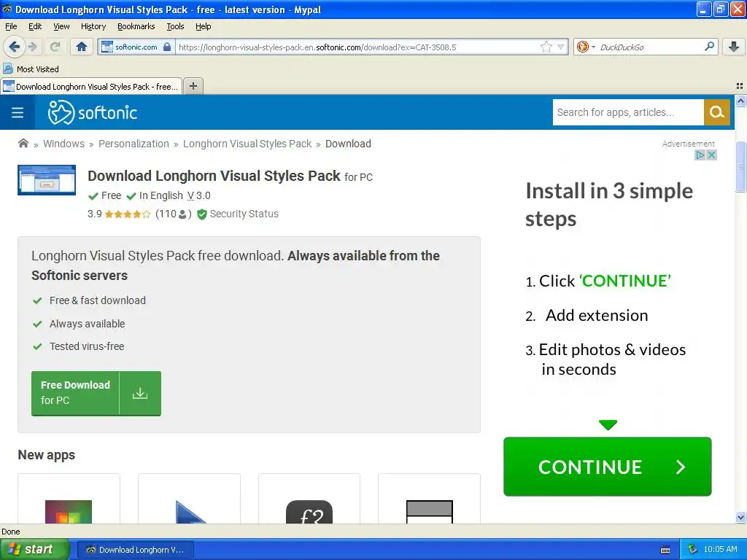Click the page scrollbar down arrow
The width and height of the screenshot is (747, 560).
click(x=741, y=518)
